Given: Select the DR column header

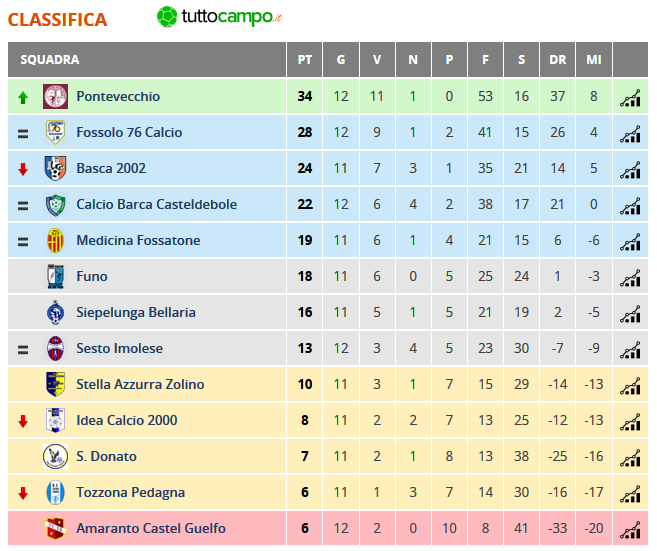Looking at the screenshot, I should (558, 59).
